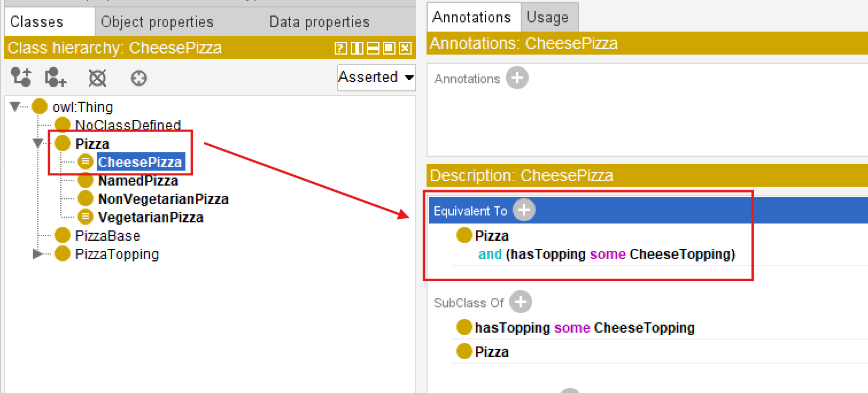Viewport: 868px width, 393px height.
Task: Select the hasTopping some CheeseTopping superclass row
Action: point(585,327)
